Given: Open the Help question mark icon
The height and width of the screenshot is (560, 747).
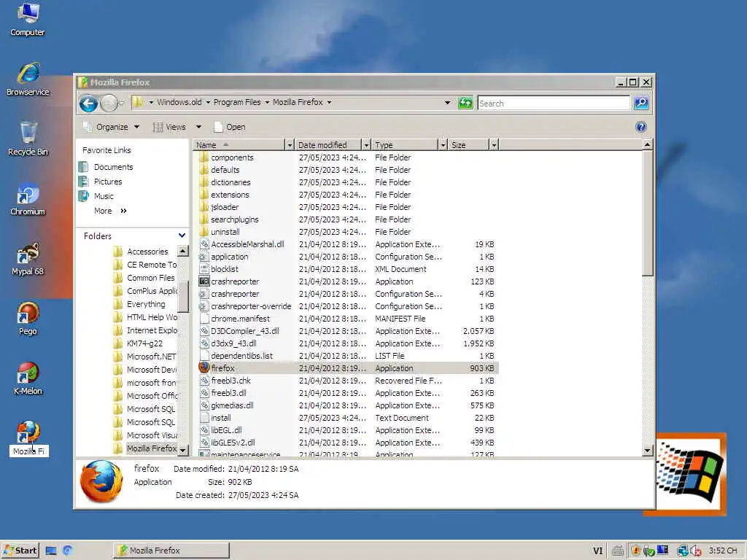Looking at the screenshot, I should pyautogui.click(x=640, y=127).
